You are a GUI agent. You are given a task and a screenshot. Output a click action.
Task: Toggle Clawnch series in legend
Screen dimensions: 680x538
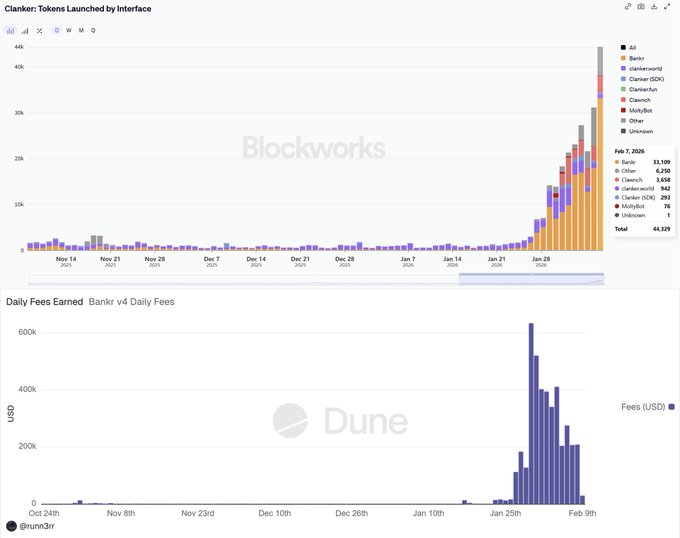tap(636, 100)
